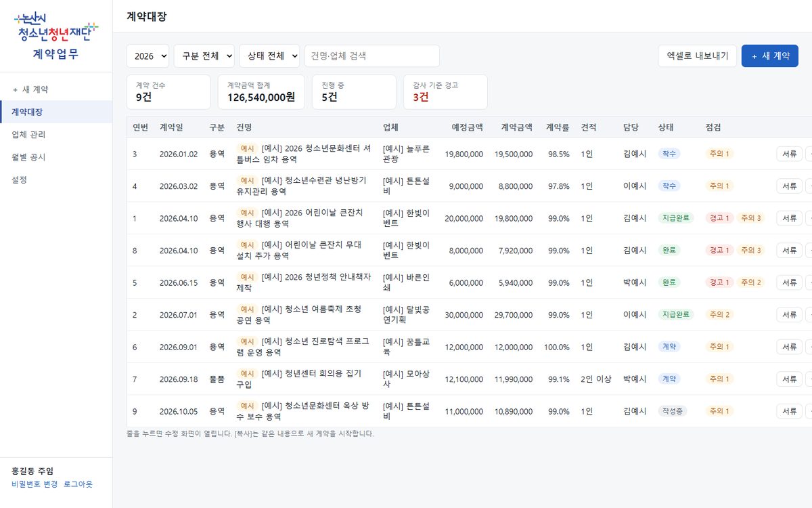Expand the 구분 전체 filter dropdown

pyautogui.click(x=204, y=56)
